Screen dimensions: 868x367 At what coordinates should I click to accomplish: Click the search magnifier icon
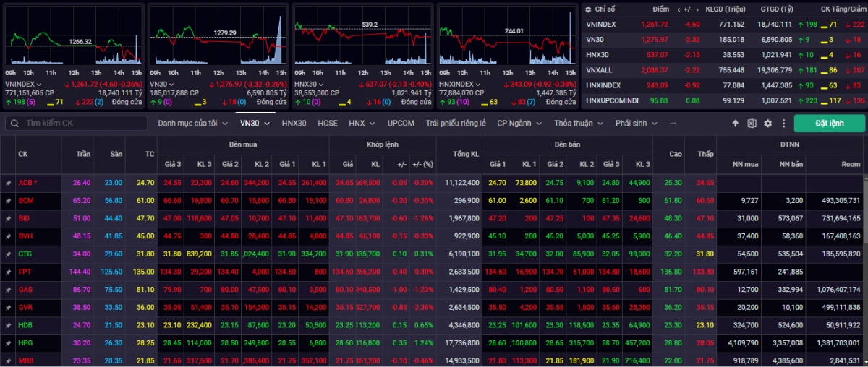click(14, 124)
